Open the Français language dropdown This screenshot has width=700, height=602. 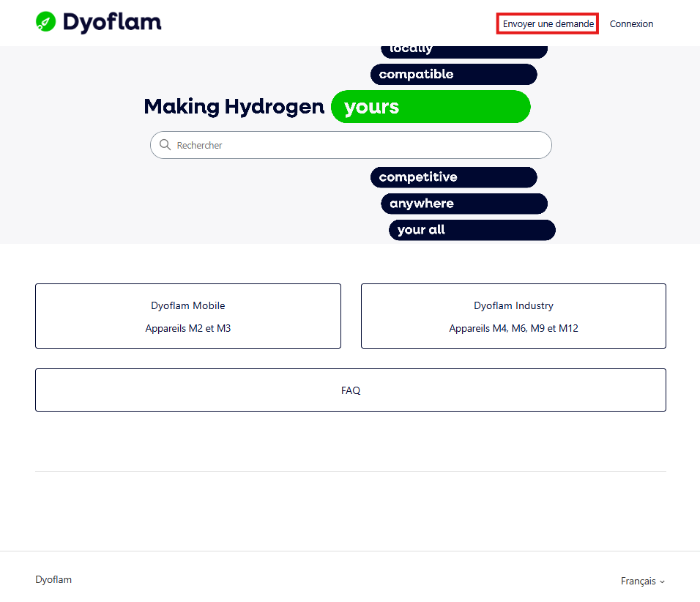click(x=642, y=581)
